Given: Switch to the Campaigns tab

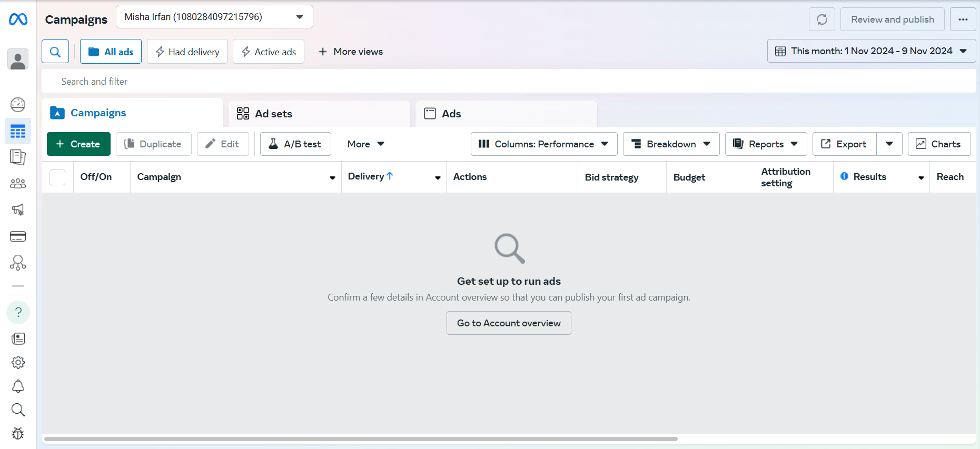Looking at the screenshot, I should [x=132, y=113].
